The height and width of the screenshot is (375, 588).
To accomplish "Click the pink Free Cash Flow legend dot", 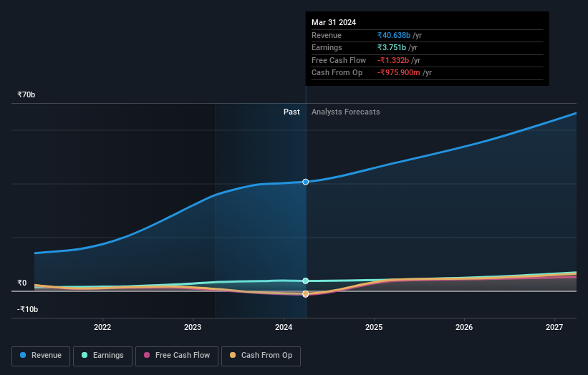I will click(147, 355).
